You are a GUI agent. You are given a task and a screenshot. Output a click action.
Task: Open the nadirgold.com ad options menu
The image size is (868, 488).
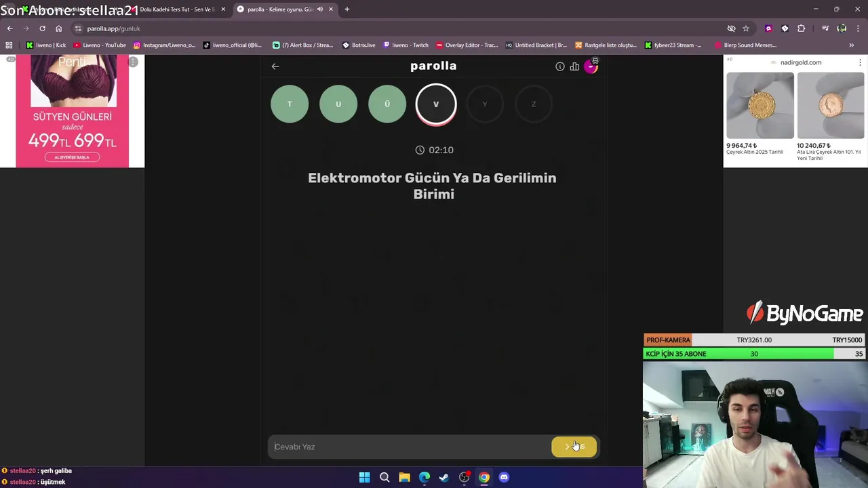(x=861, y=62)
